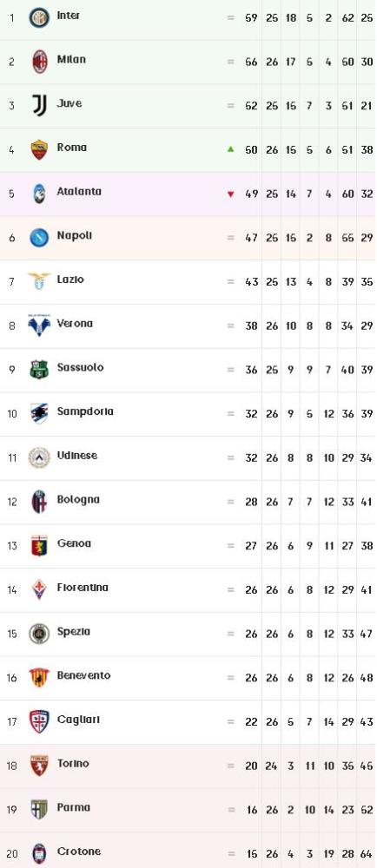377x868 pixels.
Task: Click the Juventus logo
Action: pyautogui.click(x=39, y=105)
